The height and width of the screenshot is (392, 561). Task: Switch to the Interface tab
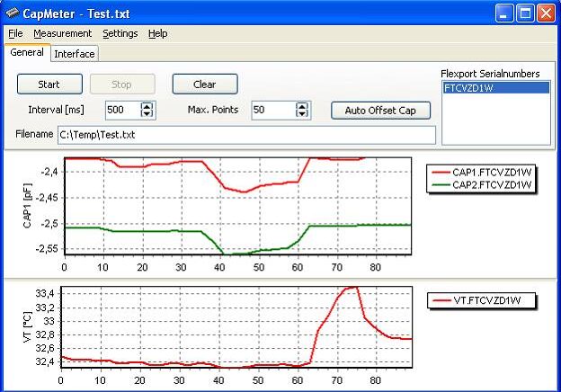74,54
